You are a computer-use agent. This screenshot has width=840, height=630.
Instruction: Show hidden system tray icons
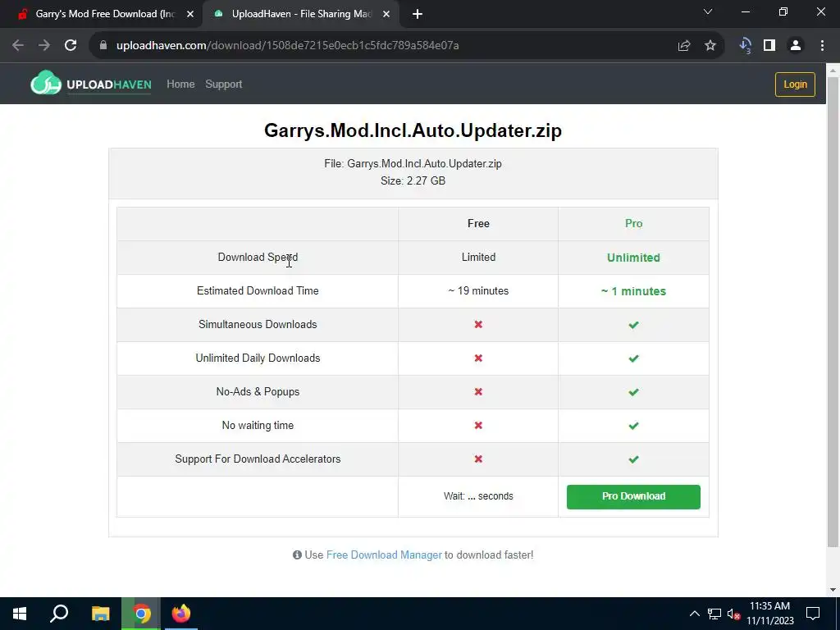click(694, 614)
